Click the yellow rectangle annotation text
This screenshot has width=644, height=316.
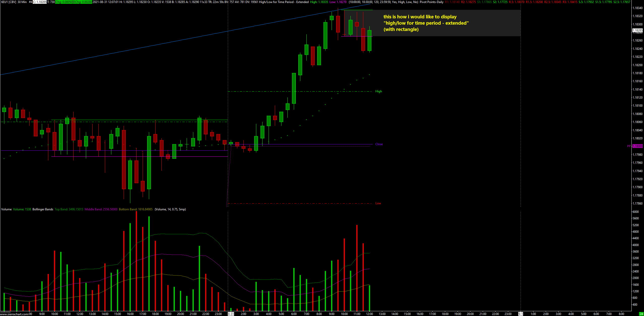pos(426,23)
